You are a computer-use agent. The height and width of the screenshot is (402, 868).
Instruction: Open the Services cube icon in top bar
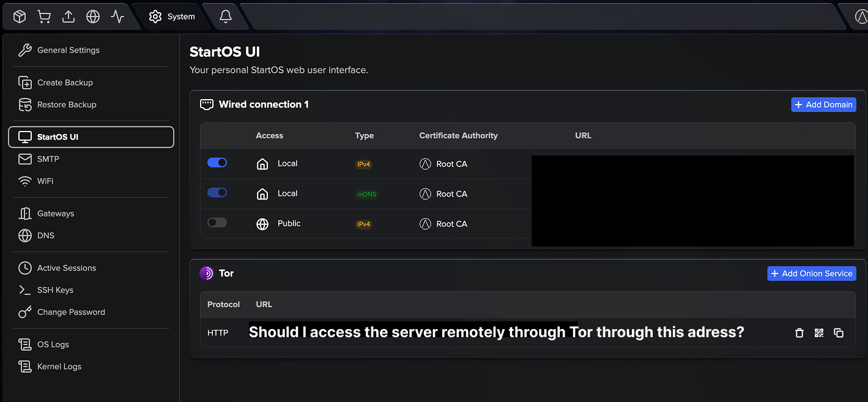point(20,17)
